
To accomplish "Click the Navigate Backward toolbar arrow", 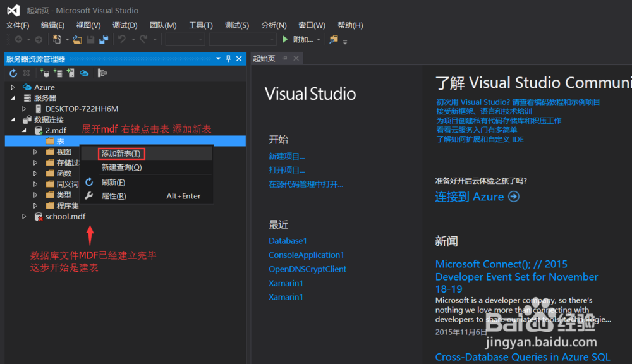I will click(18, 40).
